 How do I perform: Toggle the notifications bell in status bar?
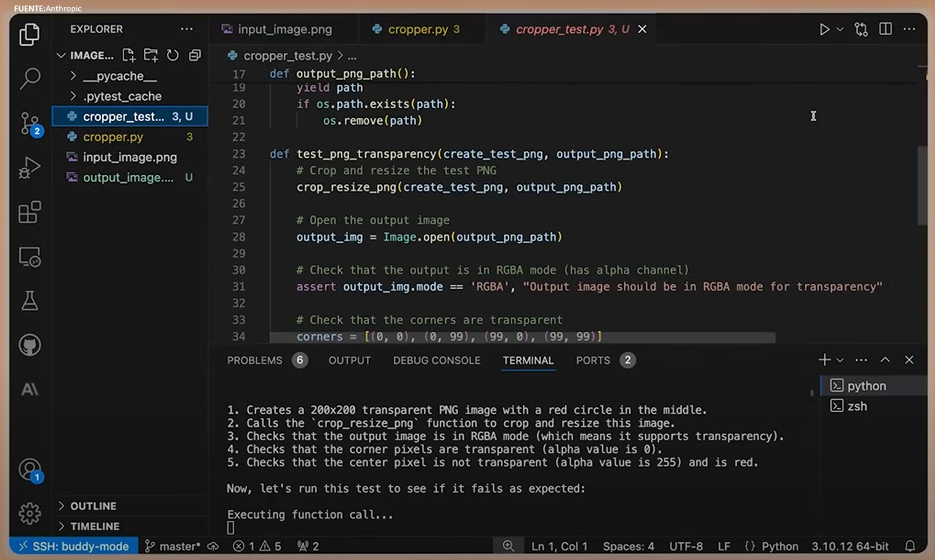coord(910,546)
